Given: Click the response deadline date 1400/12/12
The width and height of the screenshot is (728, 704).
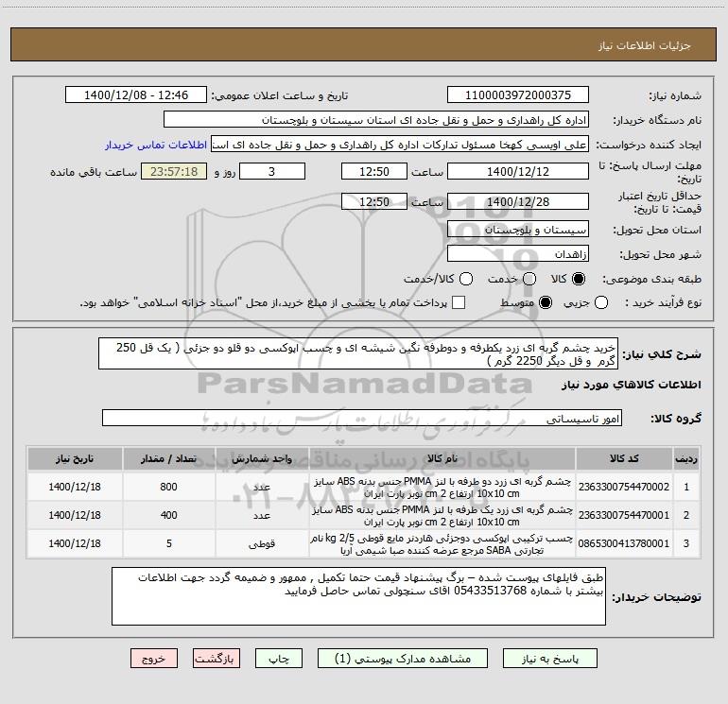Looking at the screenshot, I should pyautogui.click(x=518, y=172).
